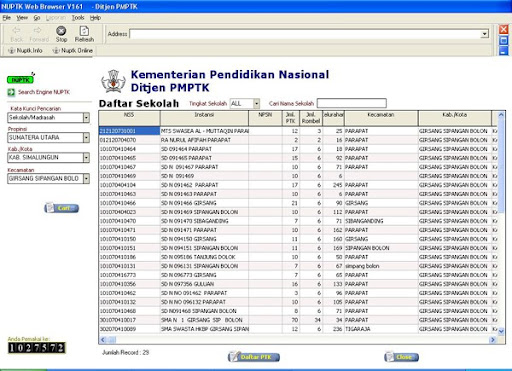The width and height of the screenshot is (512, 371).
Task: Click the red close icon at top right
Action: [503, 30]
